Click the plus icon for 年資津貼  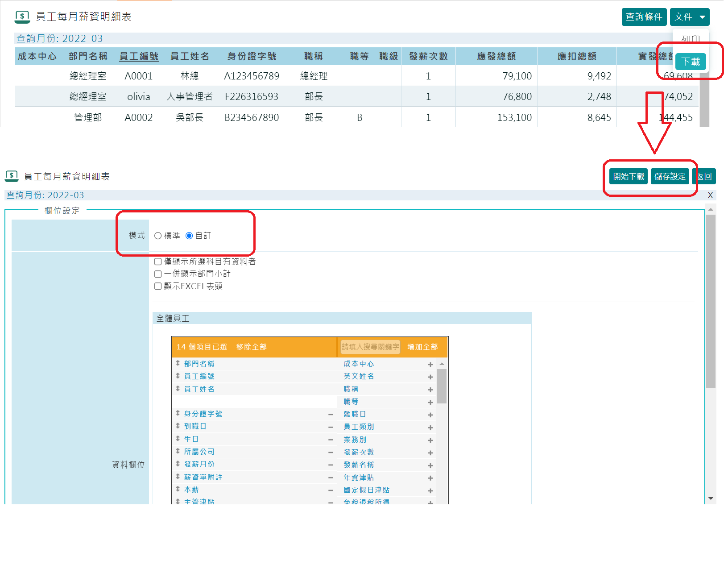click(430, 478)
